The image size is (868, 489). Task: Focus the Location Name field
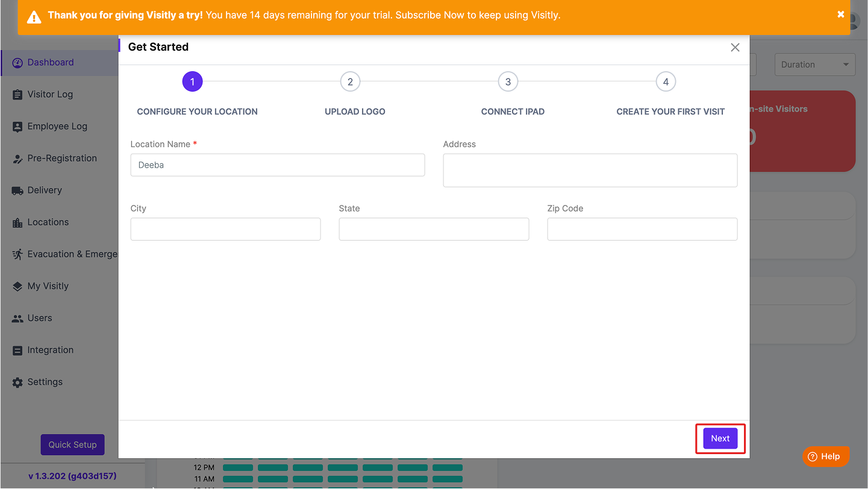278,165
